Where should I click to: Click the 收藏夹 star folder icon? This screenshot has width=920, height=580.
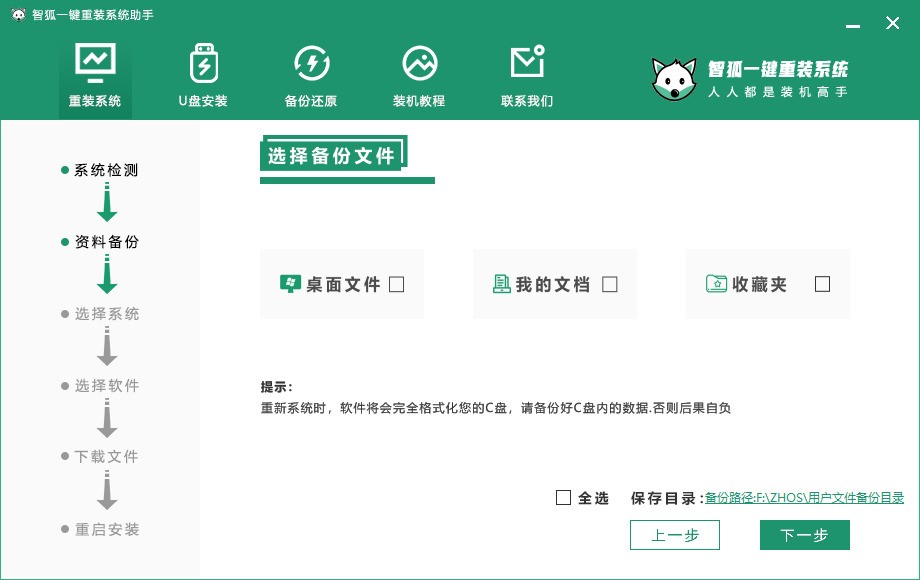[716, 284]
